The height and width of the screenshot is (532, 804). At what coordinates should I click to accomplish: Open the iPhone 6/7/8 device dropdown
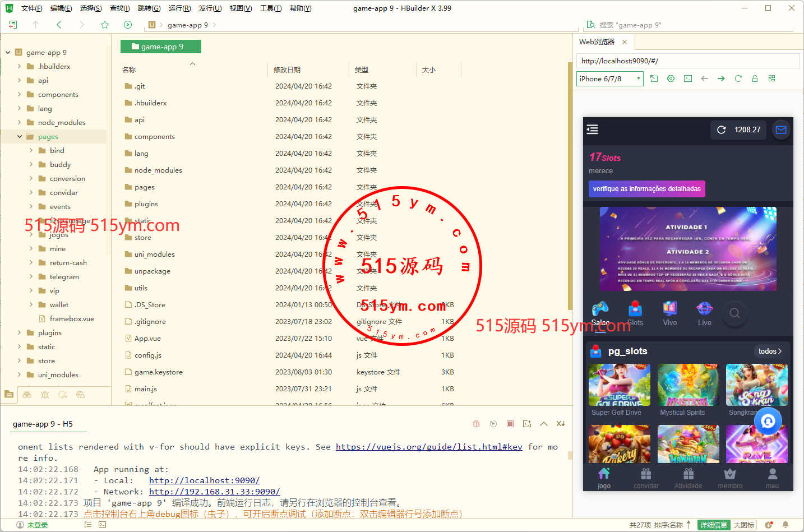609,79
